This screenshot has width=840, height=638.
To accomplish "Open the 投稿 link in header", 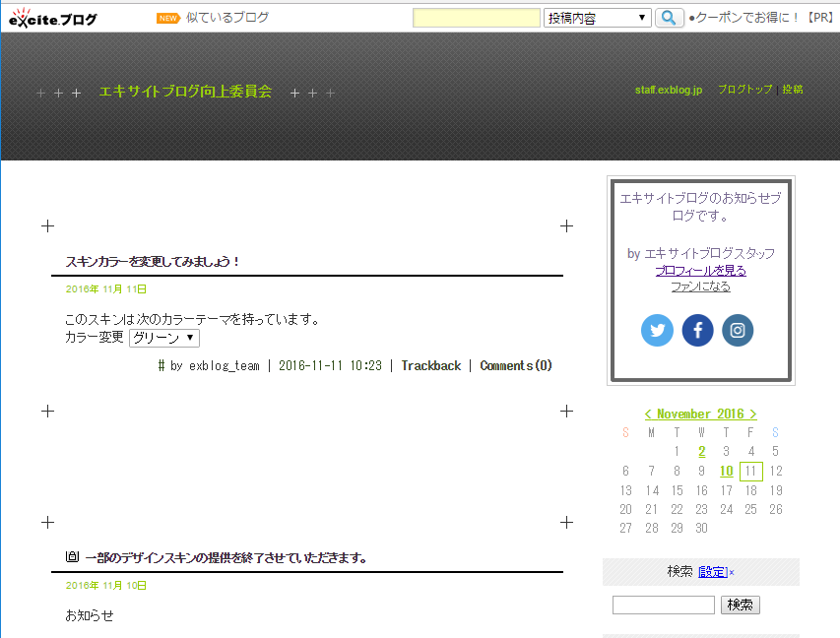I will (x=793, y=90).
